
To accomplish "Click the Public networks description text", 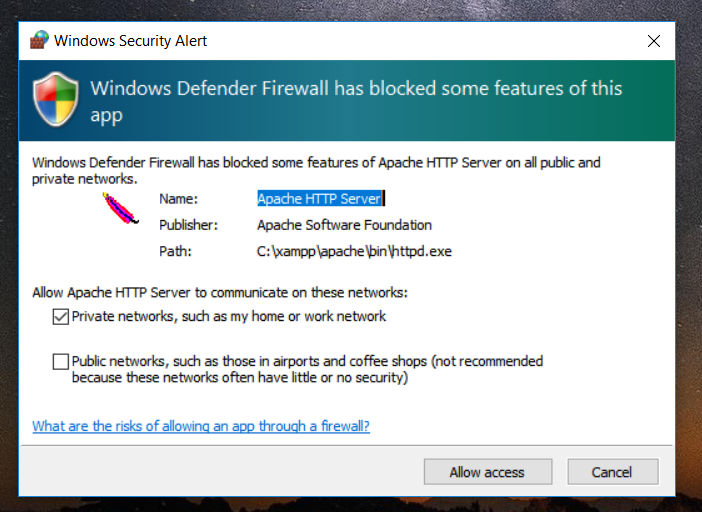I will tap(307, 369).
